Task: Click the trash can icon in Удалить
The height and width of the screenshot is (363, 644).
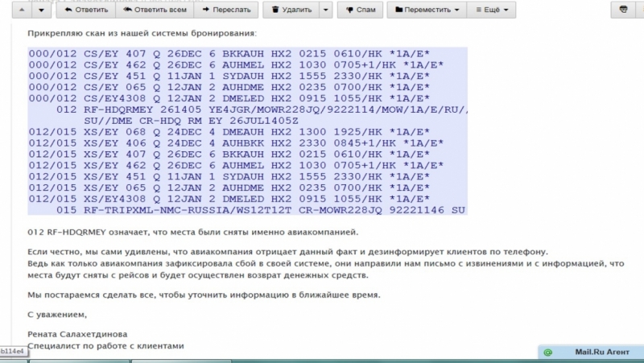Action: pyautogui.click(x=276, y=10)
